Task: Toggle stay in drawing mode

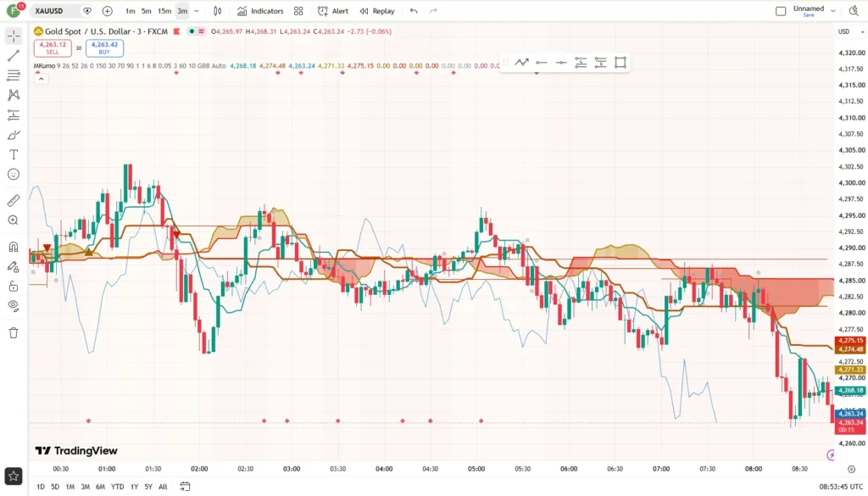Action: click(x=14, y=266)
